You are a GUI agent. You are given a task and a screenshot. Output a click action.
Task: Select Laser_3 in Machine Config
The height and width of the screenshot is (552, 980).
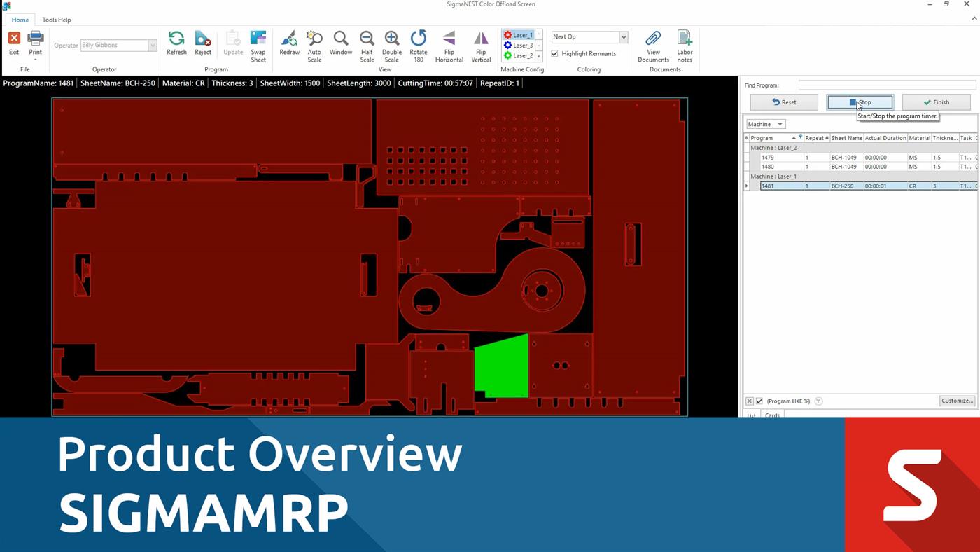519,45
